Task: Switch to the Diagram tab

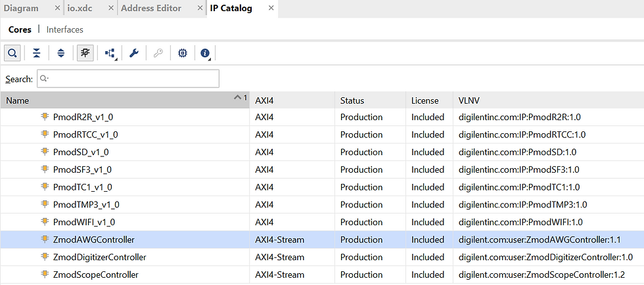Action: tap(21, 9)
